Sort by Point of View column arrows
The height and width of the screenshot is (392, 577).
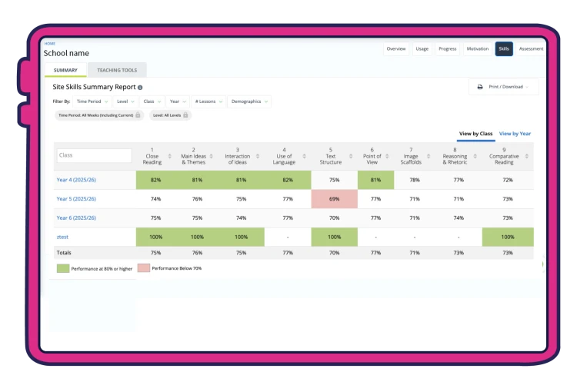(387, 156)
